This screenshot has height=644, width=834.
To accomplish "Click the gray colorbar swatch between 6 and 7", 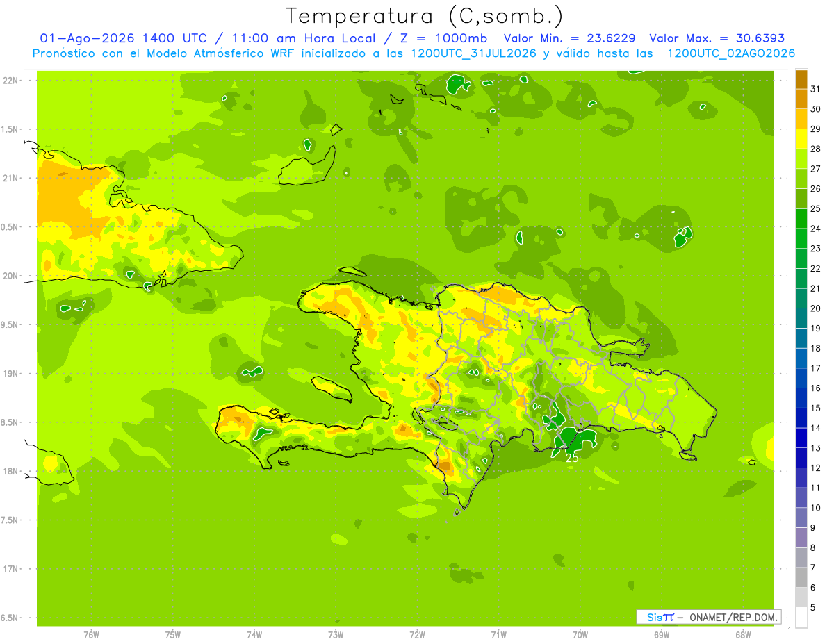I will [x=801, y=577].
